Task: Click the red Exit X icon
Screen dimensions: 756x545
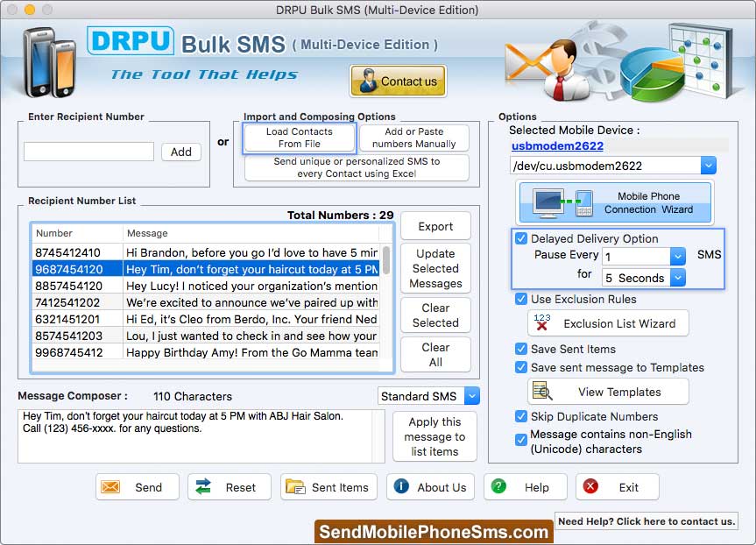Action: point(590,486)
